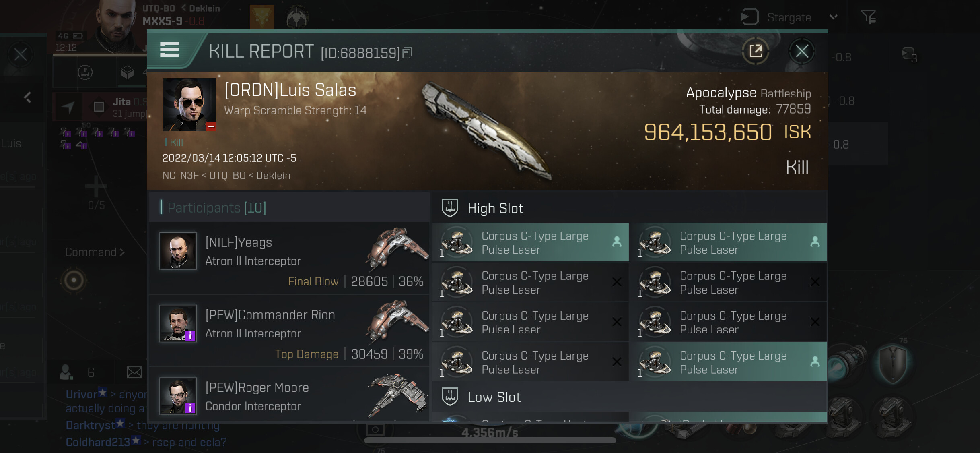This screenshot has width=980, height=453.
Task: Expand the Command menu
Action: tap(95, 252)
